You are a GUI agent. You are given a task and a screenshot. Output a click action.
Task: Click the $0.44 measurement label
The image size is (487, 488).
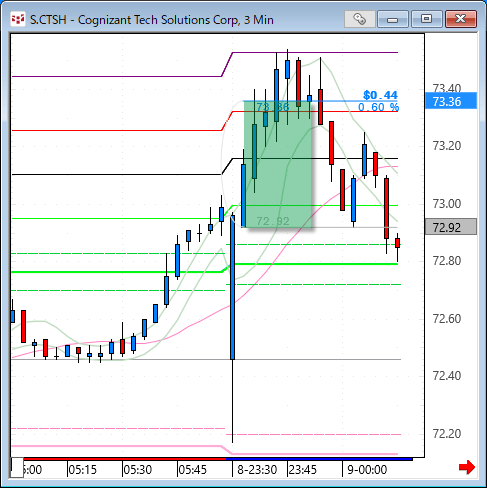pyautogui.click(x=380, y=95)
